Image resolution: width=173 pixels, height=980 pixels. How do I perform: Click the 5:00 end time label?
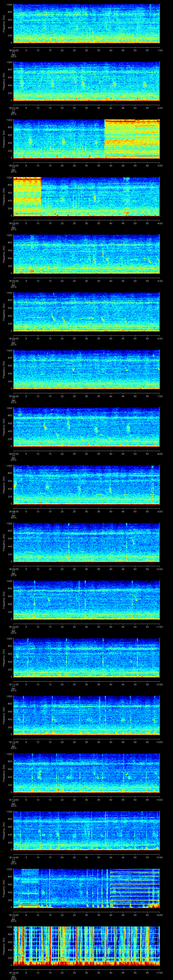160,281
